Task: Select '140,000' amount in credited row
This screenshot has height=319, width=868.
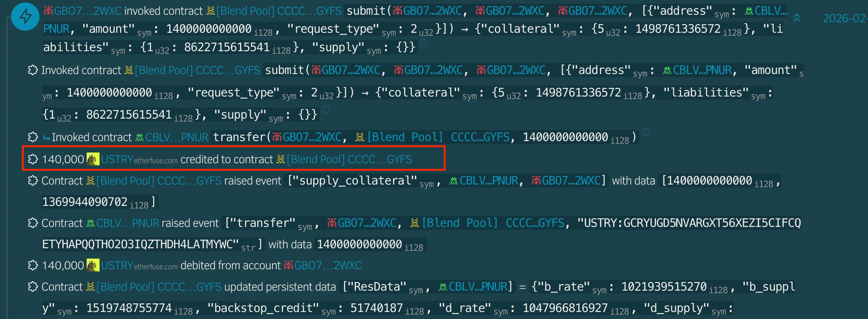Action: click(63, 159)
